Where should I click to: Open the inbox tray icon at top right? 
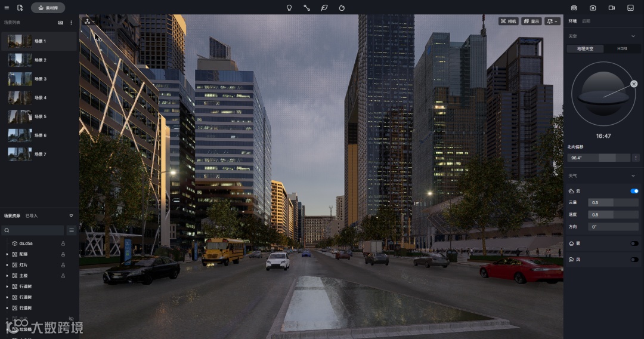pos(630,8)
